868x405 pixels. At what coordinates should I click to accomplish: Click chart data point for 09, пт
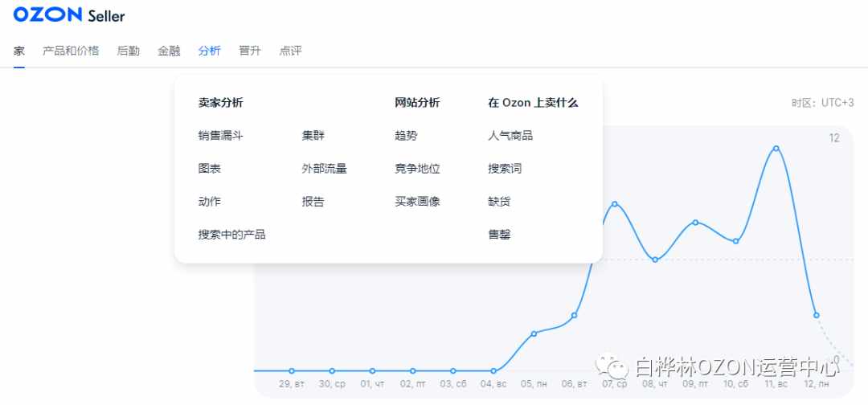[695, 223]
